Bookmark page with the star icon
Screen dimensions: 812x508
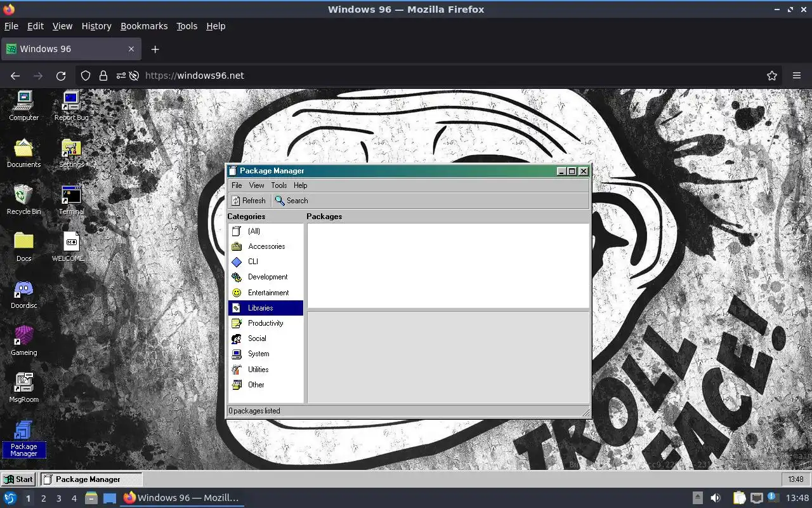click(772, 76)
